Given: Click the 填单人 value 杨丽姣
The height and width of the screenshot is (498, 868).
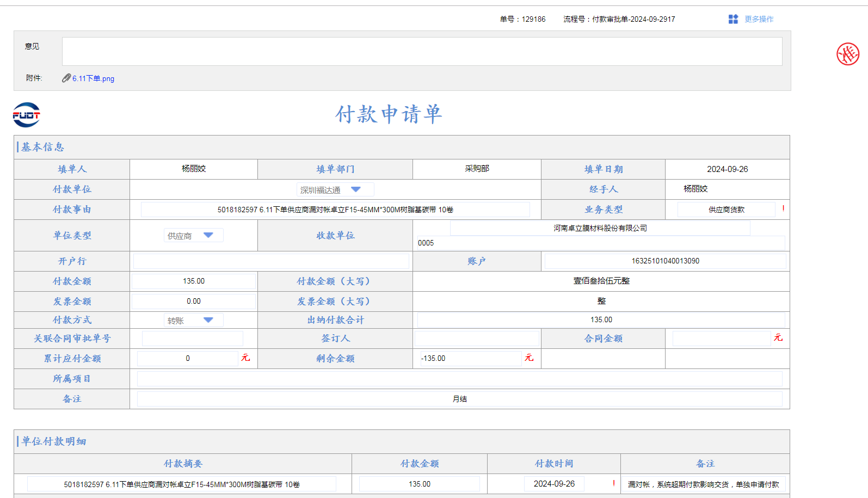Looking at the screenshot, I should 194,169.
